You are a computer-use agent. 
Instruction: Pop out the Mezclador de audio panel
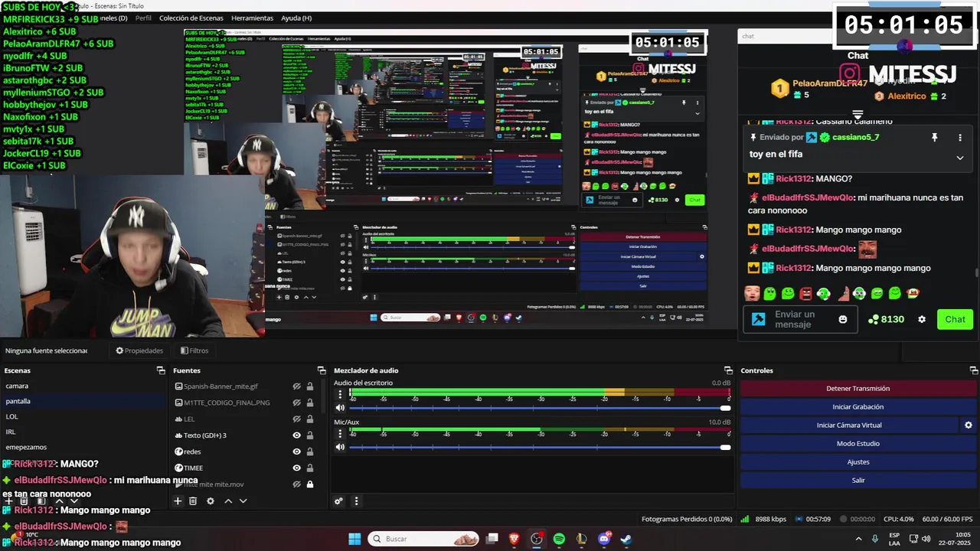click(x=728, y=370)
